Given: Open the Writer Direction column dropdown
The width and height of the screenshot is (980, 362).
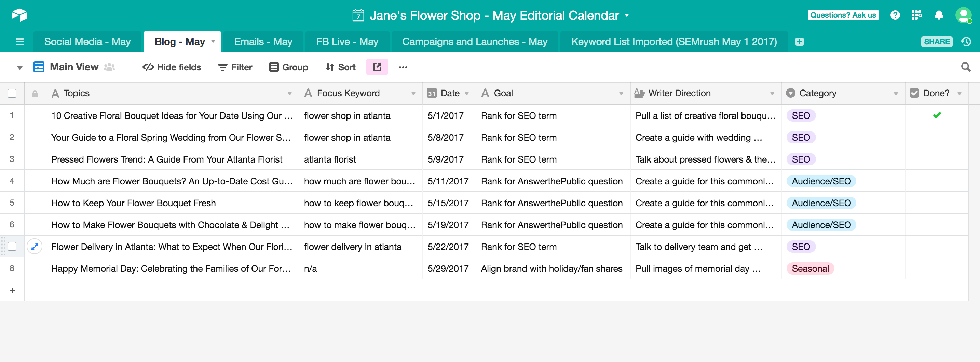Looking at the screenshot, I should pos(772,94).
